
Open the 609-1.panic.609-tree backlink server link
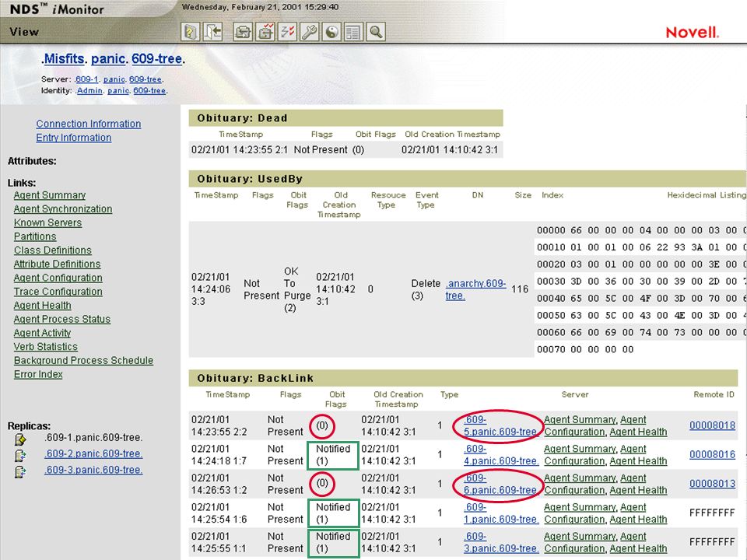(501, 513)
